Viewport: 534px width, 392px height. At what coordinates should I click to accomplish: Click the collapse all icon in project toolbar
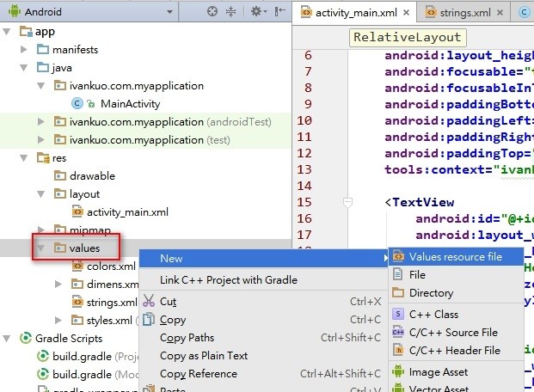[231, 11]
